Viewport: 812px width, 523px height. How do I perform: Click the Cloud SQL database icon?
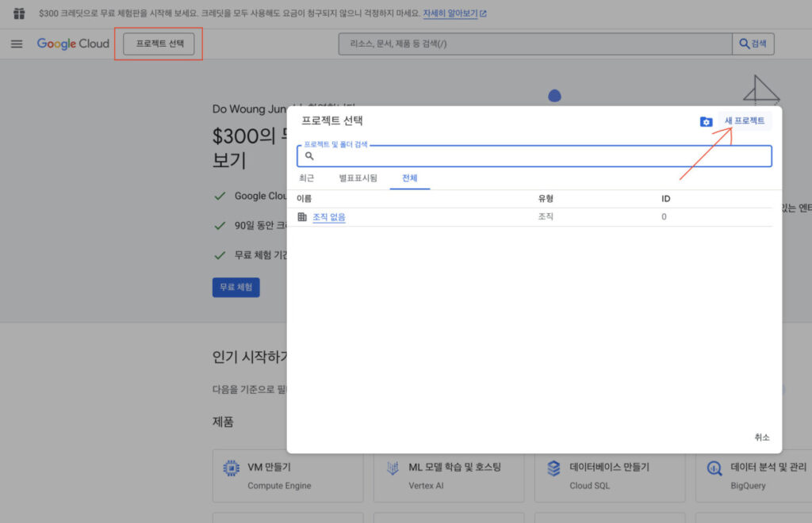[553, 468]
